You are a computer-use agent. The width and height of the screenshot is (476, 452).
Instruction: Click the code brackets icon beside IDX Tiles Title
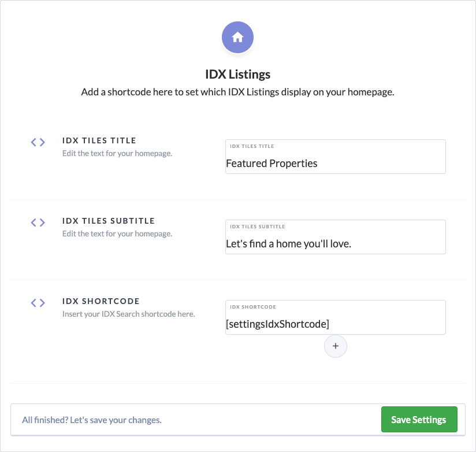[x=38, y=142]
